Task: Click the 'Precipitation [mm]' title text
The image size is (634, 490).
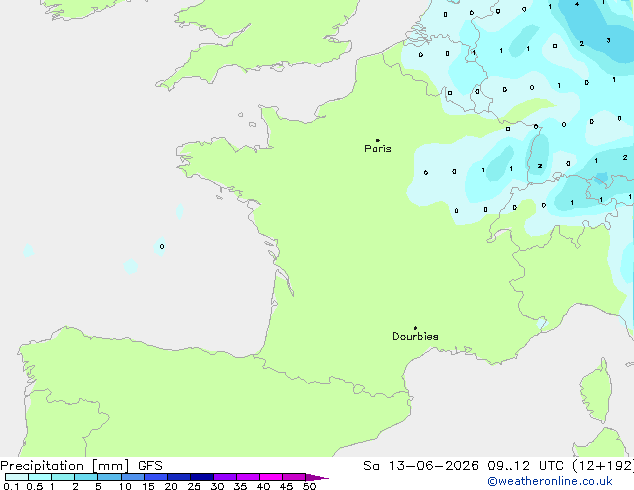Action: 65,466
